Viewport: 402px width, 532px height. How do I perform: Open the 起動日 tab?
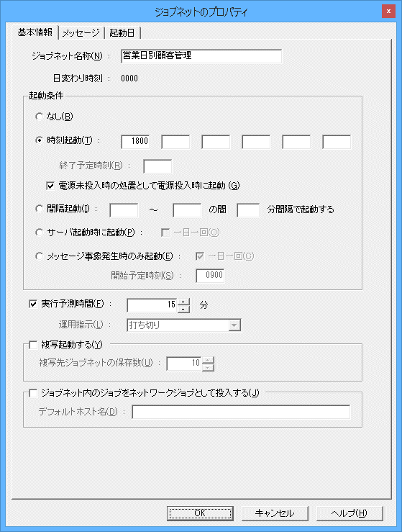(x=122, y=33)
